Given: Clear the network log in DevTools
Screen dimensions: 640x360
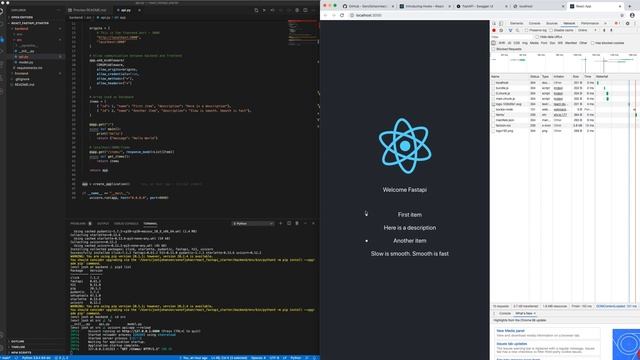Looking at the screenshot, I should click(501, 30).
